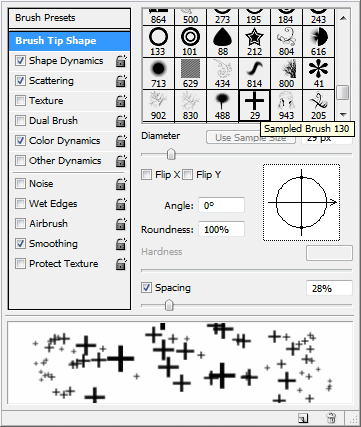Enable the Wet Edges checkbox
The height and width of the screenshot is (427, 361).
pos(20,204)
